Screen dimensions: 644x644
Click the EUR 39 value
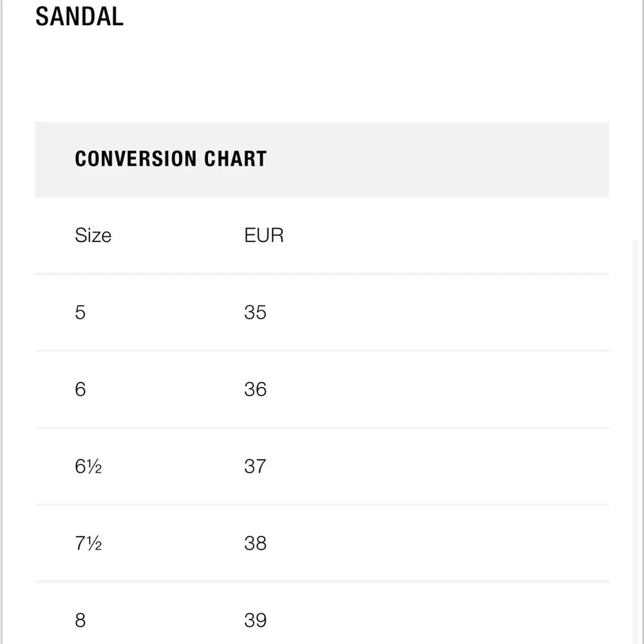[255, 620]
